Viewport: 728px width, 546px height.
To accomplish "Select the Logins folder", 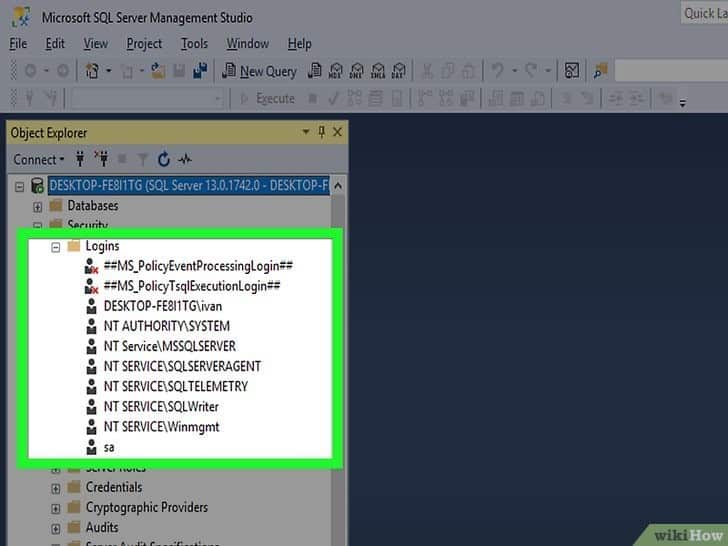I will pyautogui.click(x=102, y=246).
